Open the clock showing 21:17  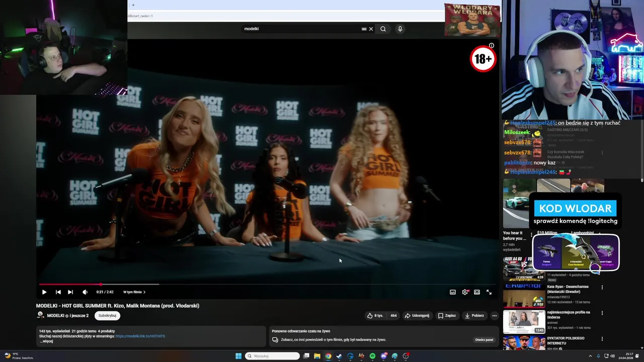click(625, 356)
